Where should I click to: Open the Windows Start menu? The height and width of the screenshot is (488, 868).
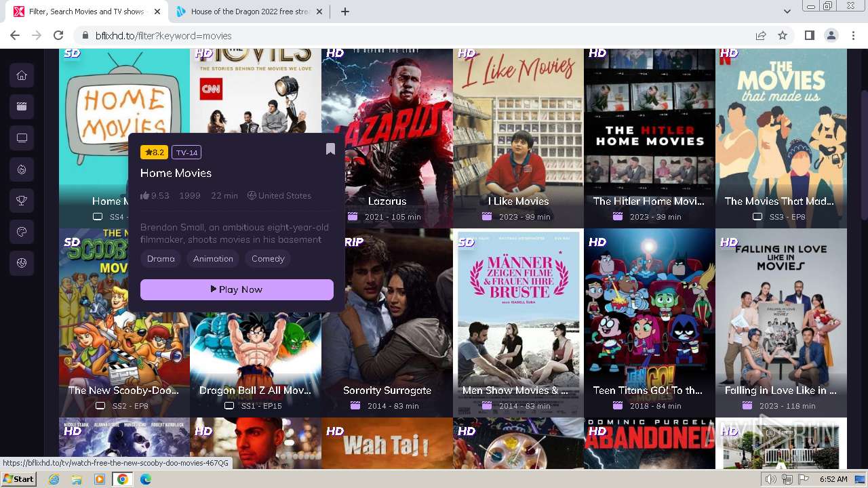click(x=18, y=479)
